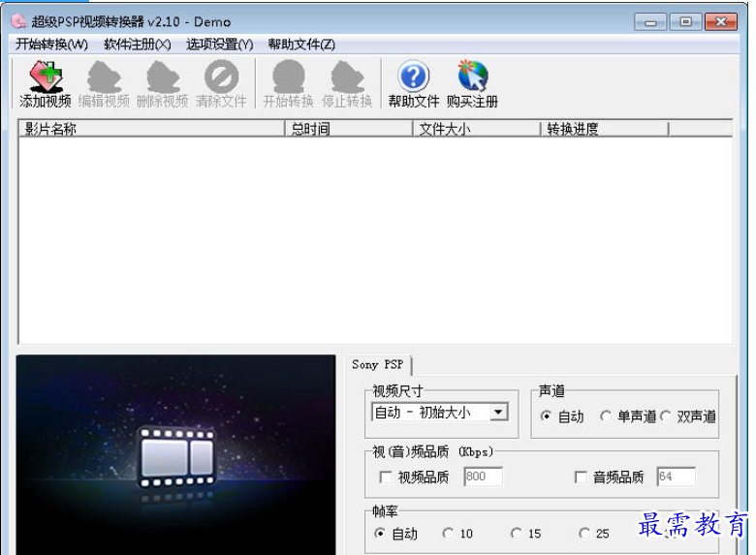Screen dimensions: 756x555
Task: Open the 帮助文件(Z) menu
Action: coord(301,45)
